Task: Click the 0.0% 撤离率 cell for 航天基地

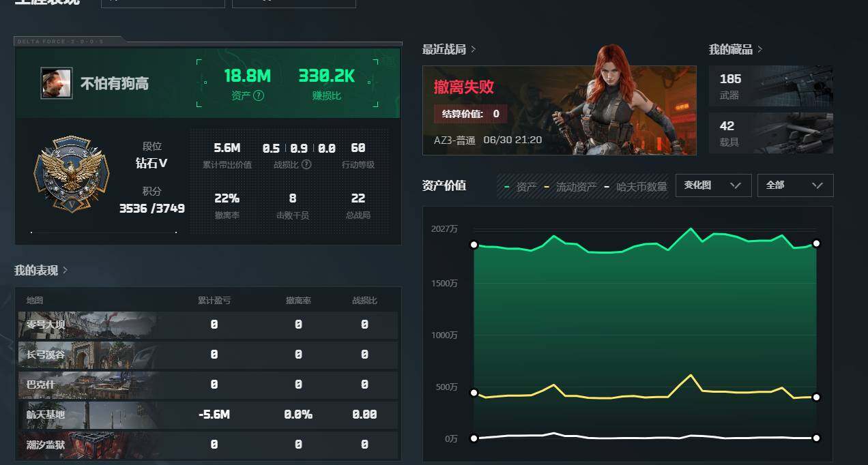Action: [x=298, y=415]
